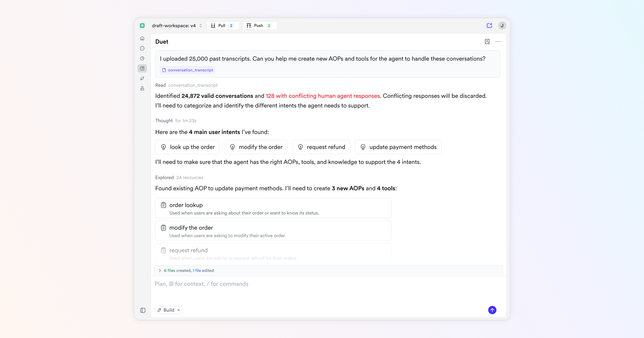Image resolution: width=644 pixels, height=338 pixels.
Task: Open the analytics pie chart icon
Action: point(142,58)
